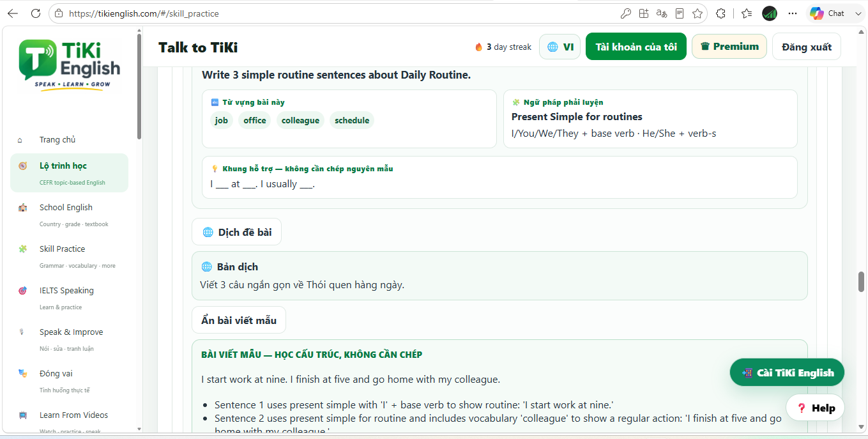The image size is (868, 439).
Task: Open the browser translate icon
Action: (662, 13)
